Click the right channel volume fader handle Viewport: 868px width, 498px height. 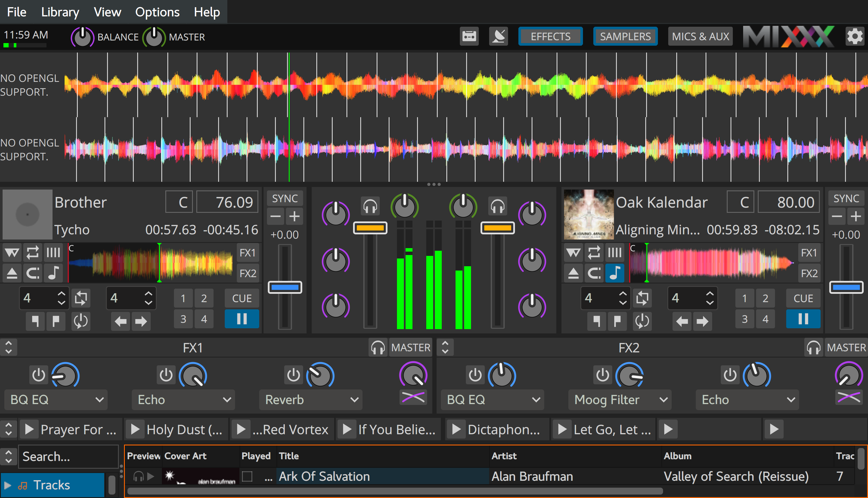click(497, 228)
